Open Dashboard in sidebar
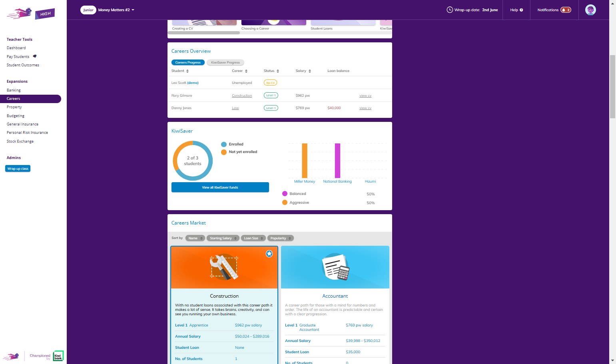The width and height of the screenshot is (616, 364). [16, 48]
